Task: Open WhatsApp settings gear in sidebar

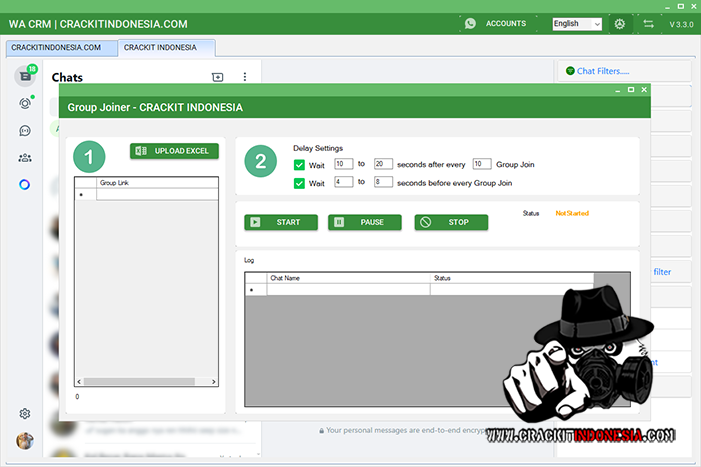Action: point(25,413)
